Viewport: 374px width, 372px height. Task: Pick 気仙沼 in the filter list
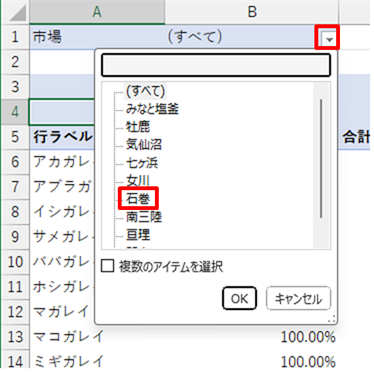click(x=144, y=145)
